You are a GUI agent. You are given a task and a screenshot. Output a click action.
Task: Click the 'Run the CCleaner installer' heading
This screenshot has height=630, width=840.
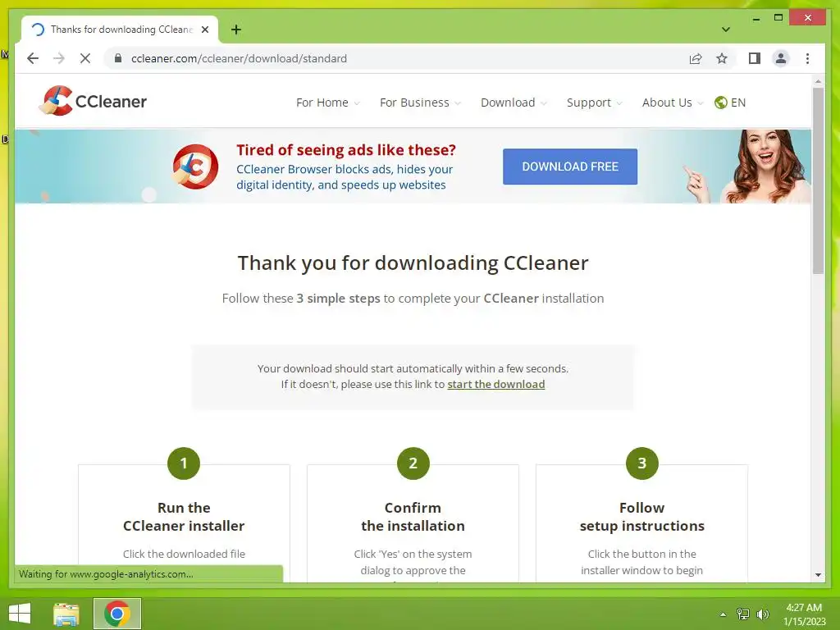click(184, 517)
